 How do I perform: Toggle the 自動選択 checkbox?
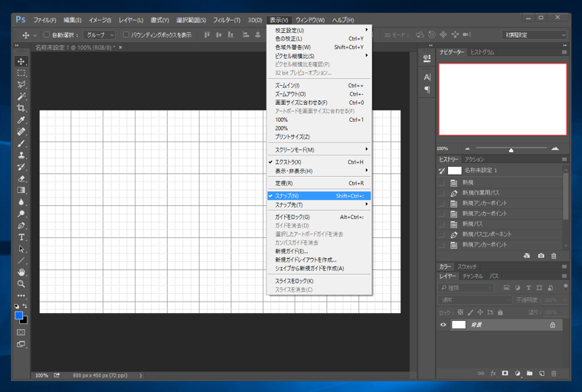(x=47, y=35)
